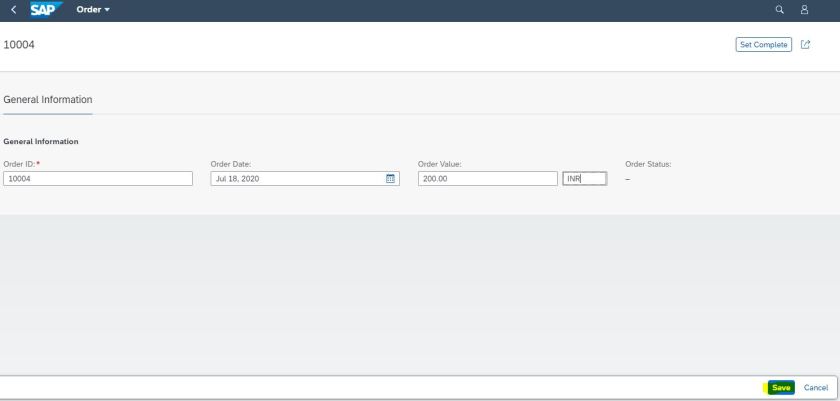This screenshot has width=840, height=401.
Task: Go back using the header arrow
Action: [13, 10]
